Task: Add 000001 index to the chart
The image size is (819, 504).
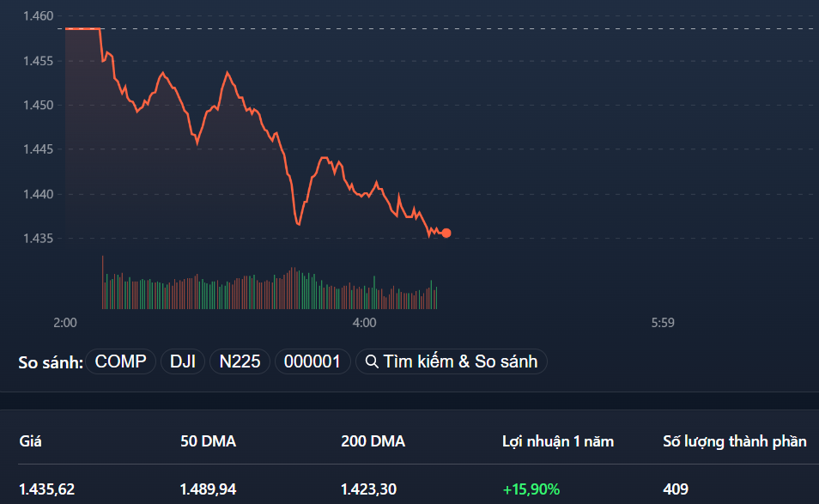Action: (312, 361)
